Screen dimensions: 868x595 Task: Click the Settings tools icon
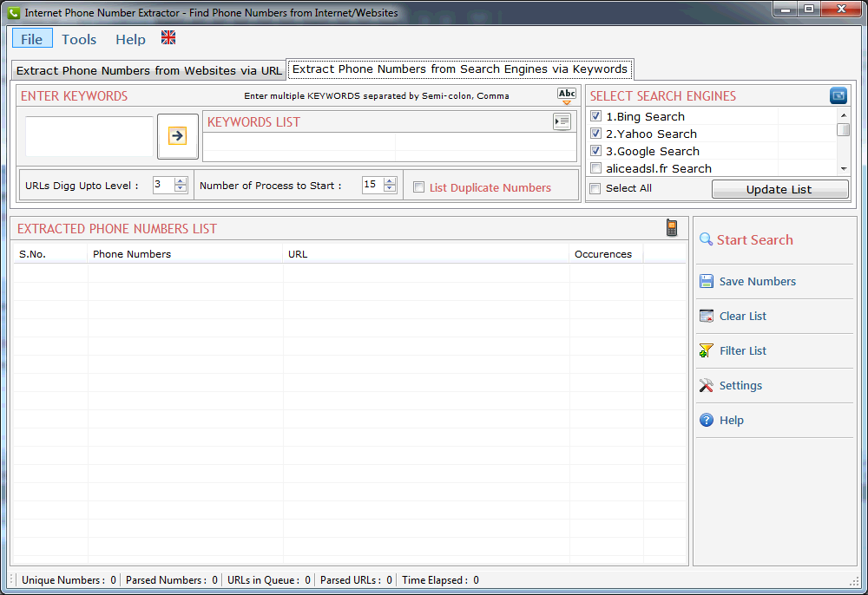click(x=707, y=385)
